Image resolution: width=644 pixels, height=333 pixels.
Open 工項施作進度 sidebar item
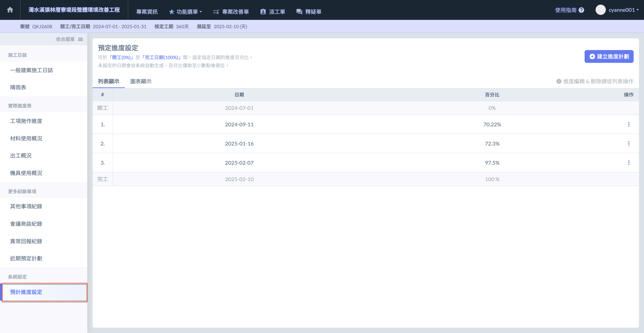coord(26,121)
